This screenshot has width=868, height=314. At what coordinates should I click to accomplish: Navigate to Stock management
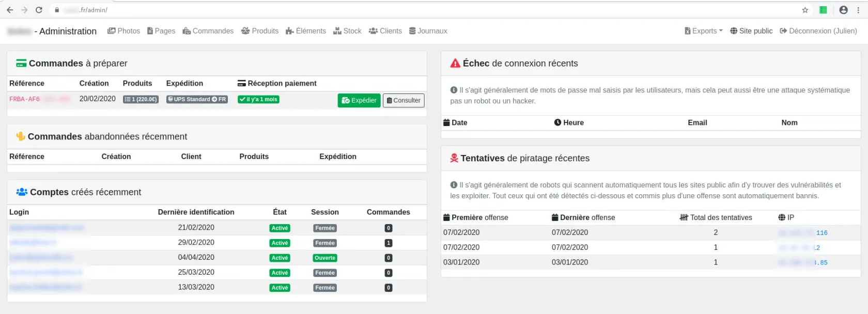(347, 31)
